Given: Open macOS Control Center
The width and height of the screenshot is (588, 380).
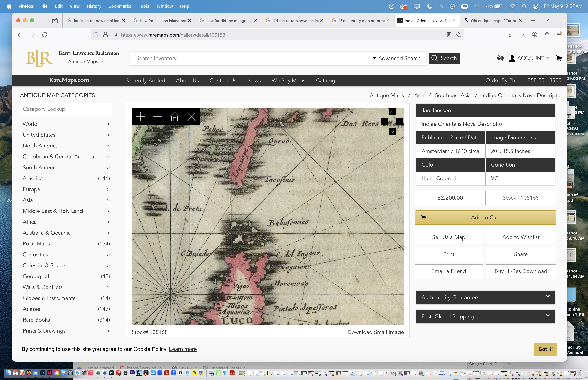Looking at the screenshot, I should click(x=535, y=6).
